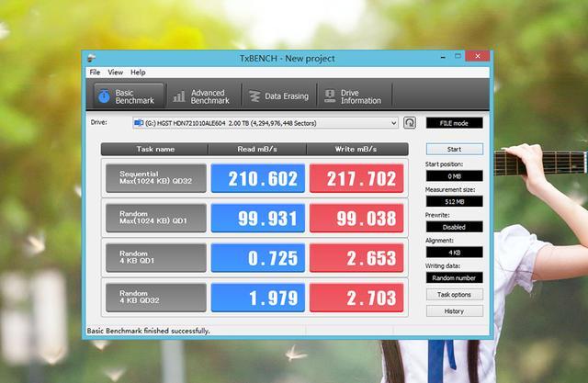588x383 pixels.
Task: Select the Random 4 KB QD1 task
Action: pyautogui.click(x=153, y=258)
